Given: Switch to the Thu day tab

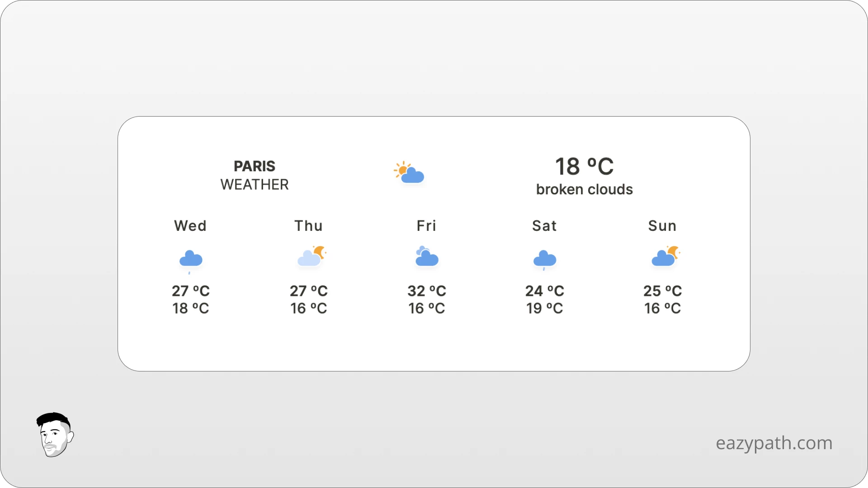Looking at the screenshot, I should point(308,225).
